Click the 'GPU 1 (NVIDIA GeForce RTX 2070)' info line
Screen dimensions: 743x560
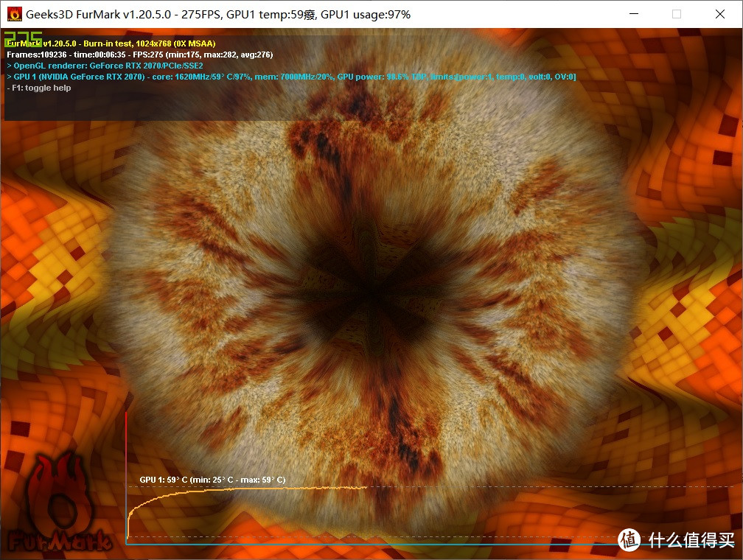[291, 77]
